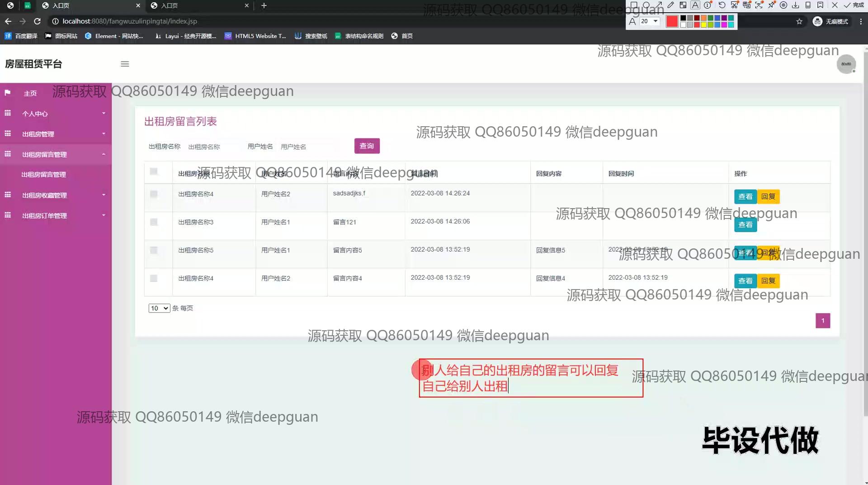Click 回复 button for the sadsadjks,f message
This screenshot has width=868, height=485.
(x=768, y=196)
